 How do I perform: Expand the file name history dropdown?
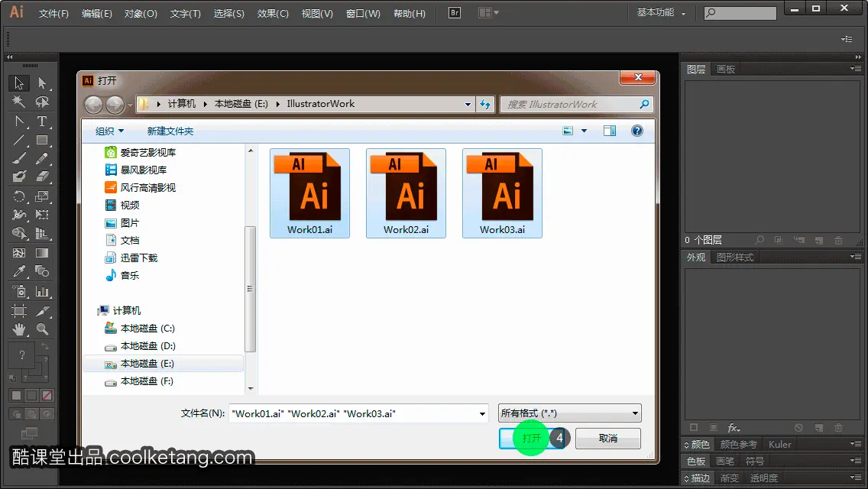click(x=482, y=413)
